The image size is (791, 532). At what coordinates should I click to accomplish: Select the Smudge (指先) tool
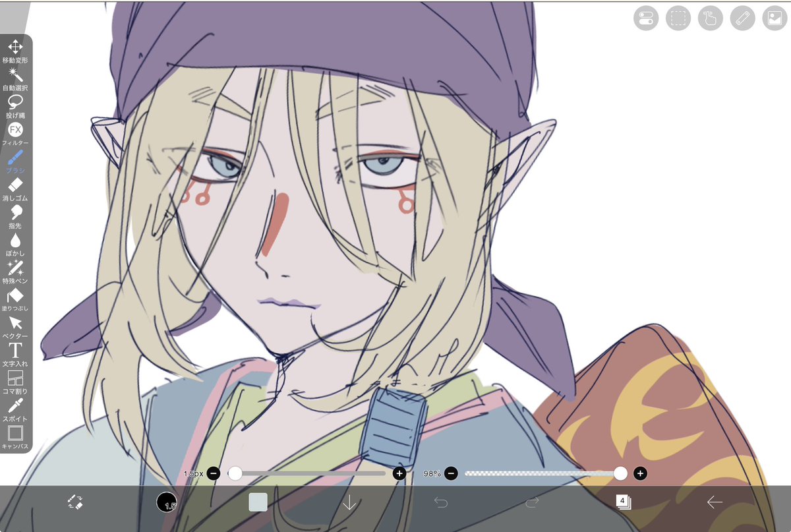pos(16,217)
